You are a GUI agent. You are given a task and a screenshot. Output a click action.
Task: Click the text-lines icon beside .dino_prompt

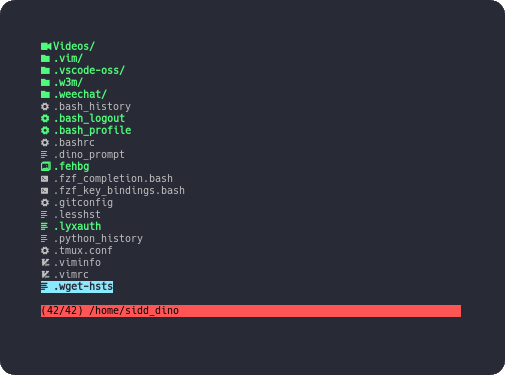click(44, 155)
